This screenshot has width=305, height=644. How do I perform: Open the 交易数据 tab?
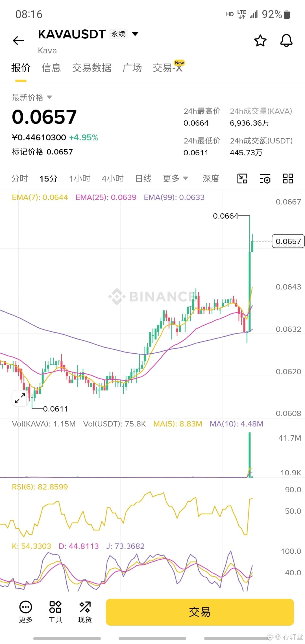(x=92, y=68)
